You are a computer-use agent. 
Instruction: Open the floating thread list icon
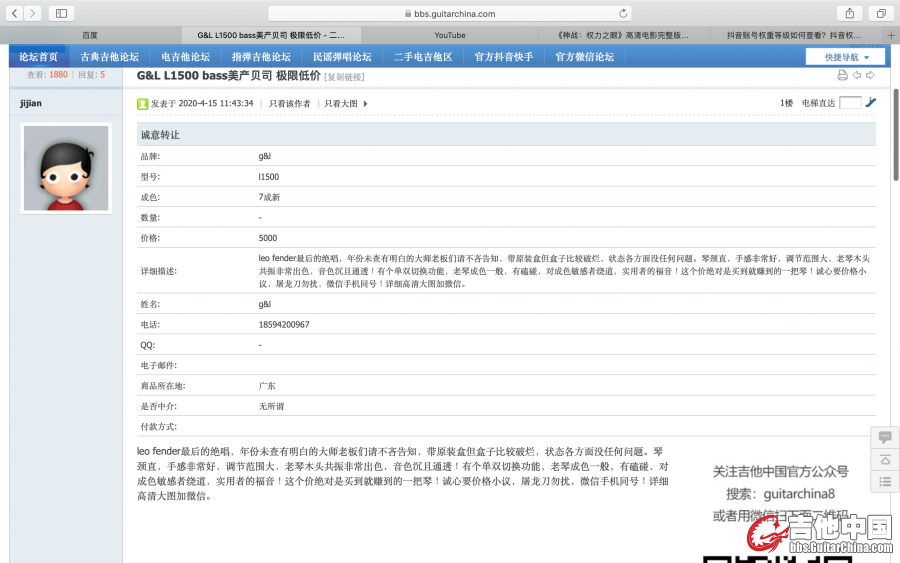[x=884, y=482]
